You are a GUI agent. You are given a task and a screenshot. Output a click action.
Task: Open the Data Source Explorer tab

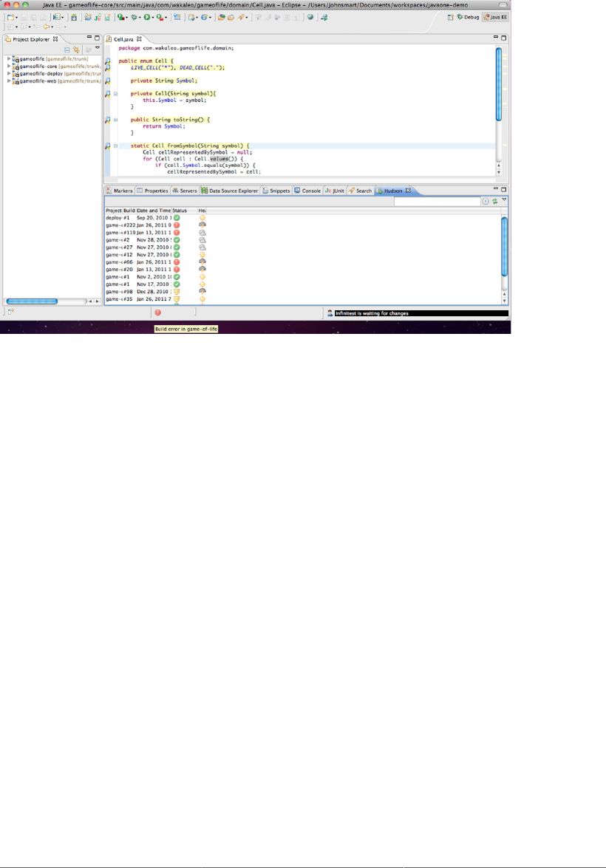229,191
